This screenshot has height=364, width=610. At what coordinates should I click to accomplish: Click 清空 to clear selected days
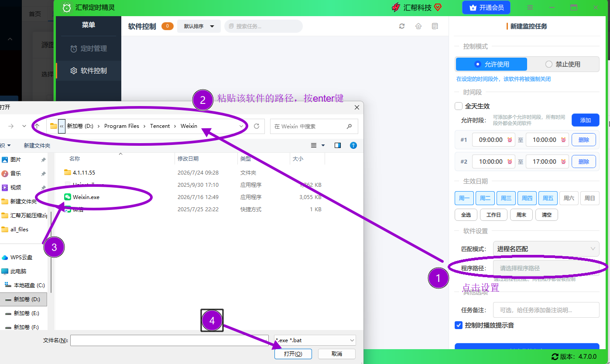pyautogui.click(x=547, y=215)
